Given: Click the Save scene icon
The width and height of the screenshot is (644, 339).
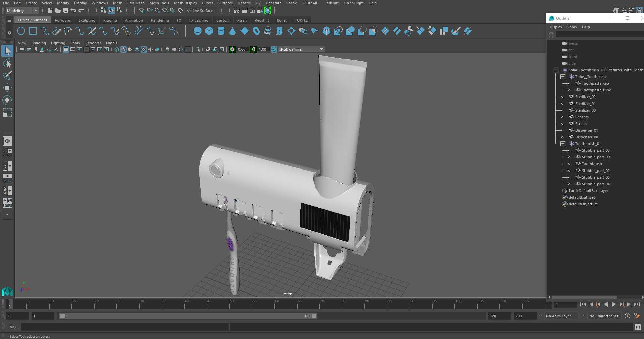Looking at the screenshot, I should tap(66, 11).
